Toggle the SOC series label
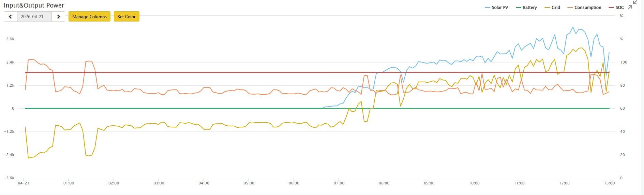644x195 pixels. tap(620, 8)
